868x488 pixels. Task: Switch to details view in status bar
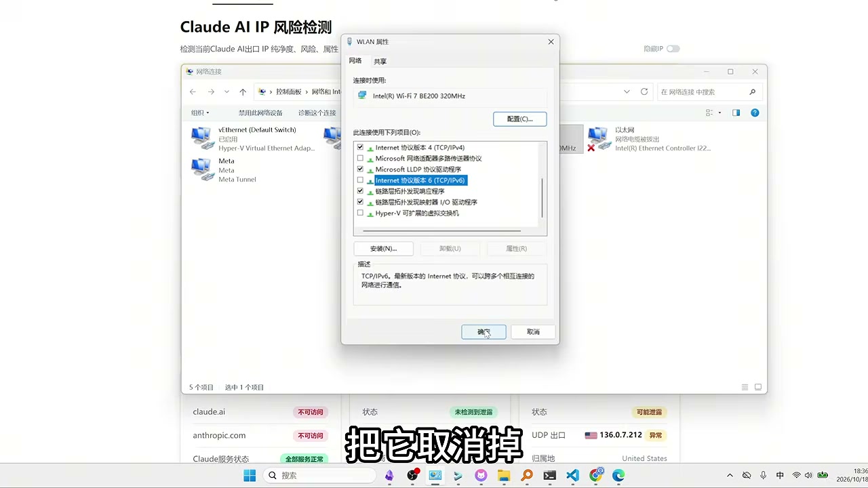click(745, 388)
